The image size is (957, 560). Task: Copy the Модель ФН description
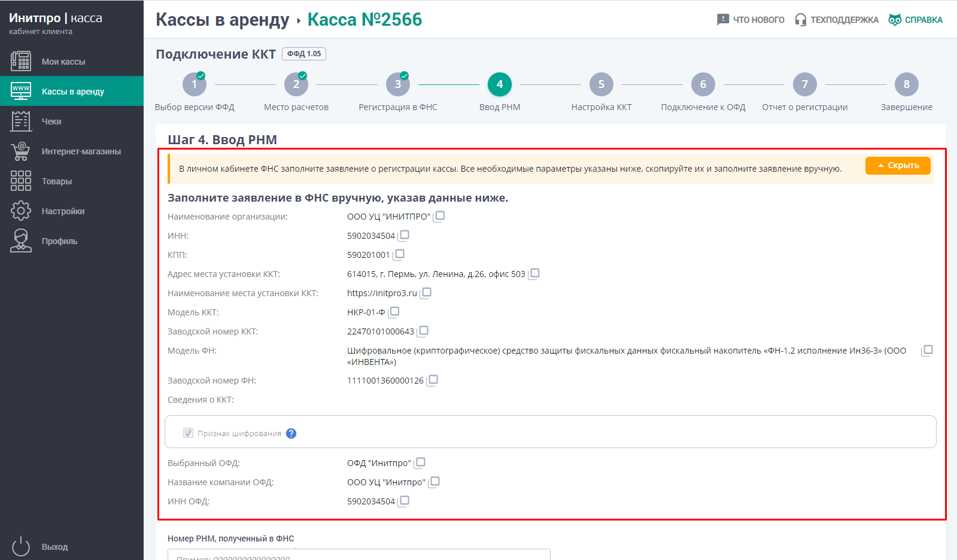tap(927, 351)
